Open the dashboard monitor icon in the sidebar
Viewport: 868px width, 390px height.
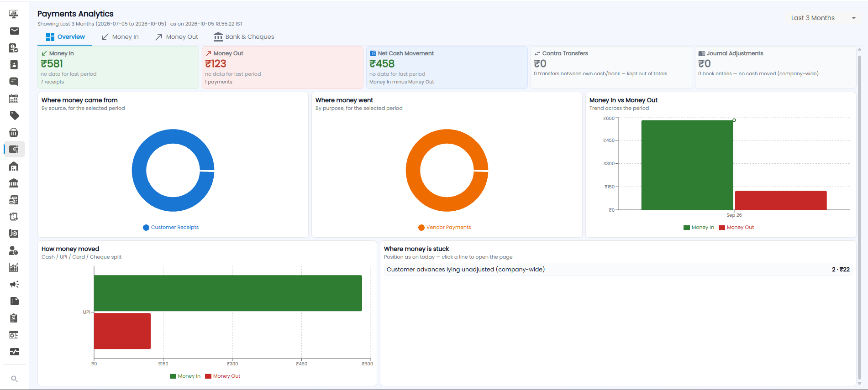pyautogui.click(x=14, y=14)
